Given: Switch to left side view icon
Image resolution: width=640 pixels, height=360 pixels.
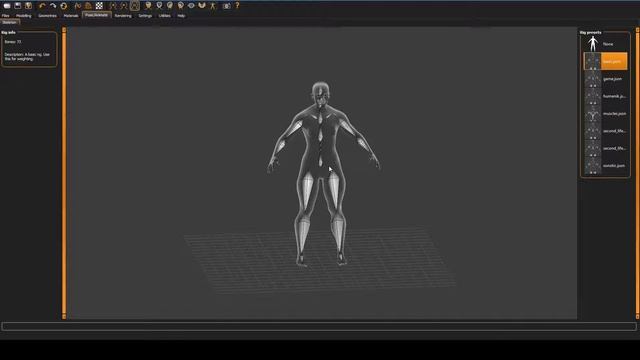Looking at the screenshot, I should click(180, 6).
